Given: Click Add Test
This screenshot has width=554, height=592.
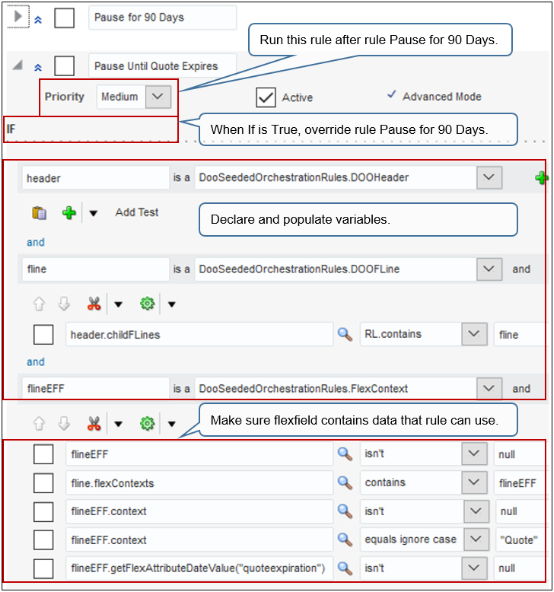Looking at the screenshot, I should 137,212.
